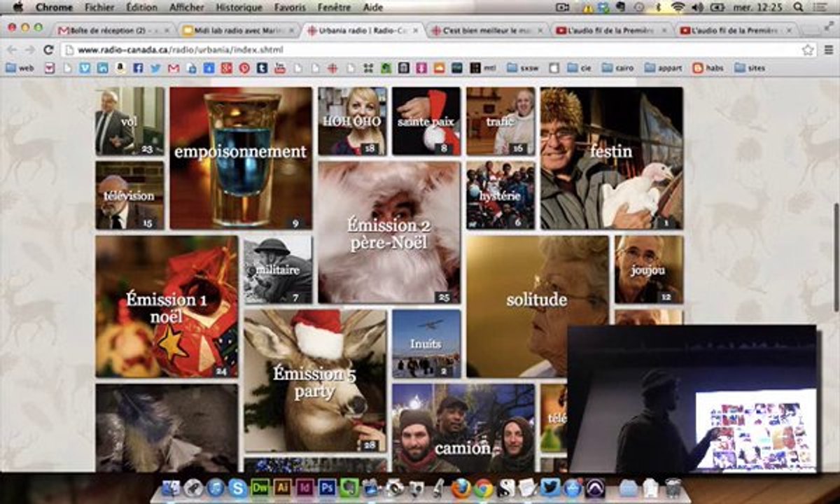Close the Urbania radio tab

[416, 31]
